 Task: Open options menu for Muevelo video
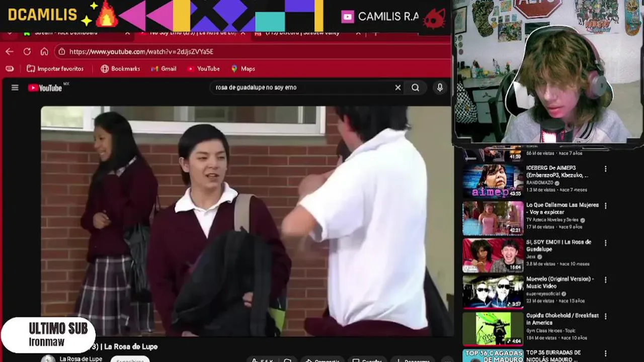pos(605,280)
